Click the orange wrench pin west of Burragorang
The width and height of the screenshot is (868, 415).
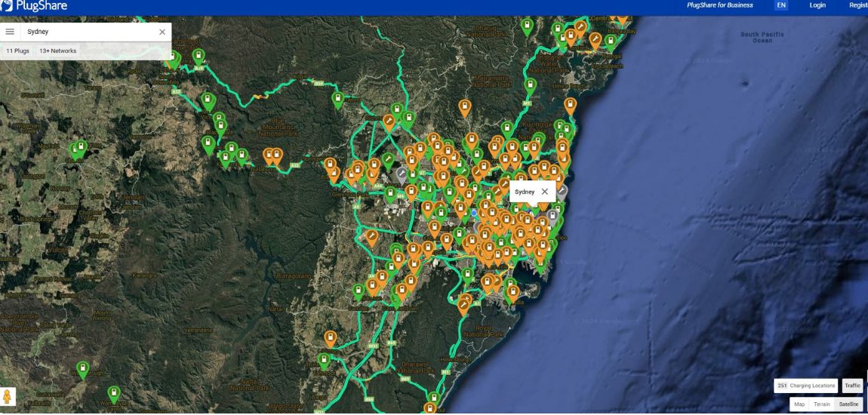point(371,237)
